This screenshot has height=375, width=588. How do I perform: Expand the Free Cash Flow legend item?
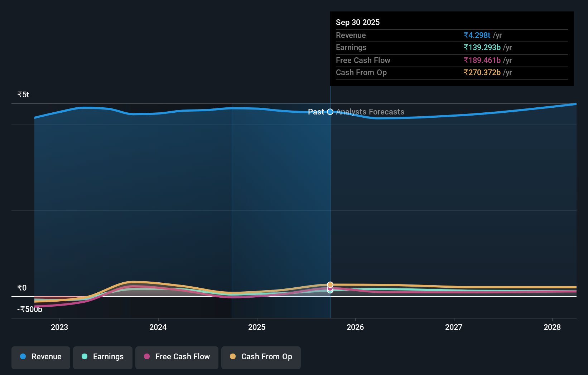tap(177, 357)
